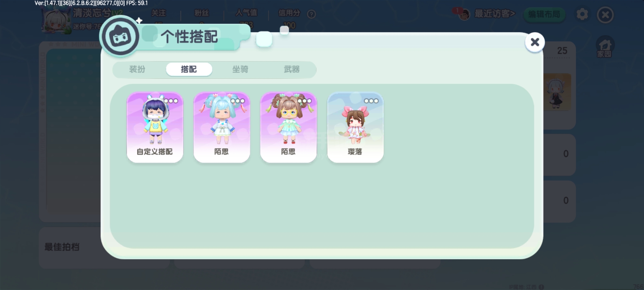The image size is (644, 290).
Task: Select the 武器 tab
Action: click(292, 69)
